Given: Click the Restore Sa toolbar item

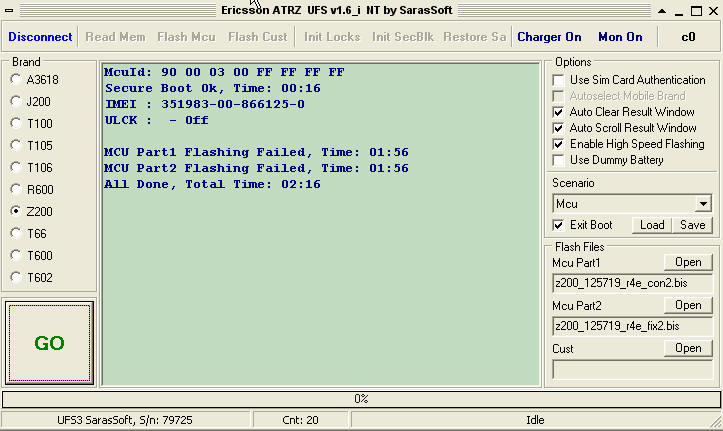Looking at the screenshot, I should 475,37.
